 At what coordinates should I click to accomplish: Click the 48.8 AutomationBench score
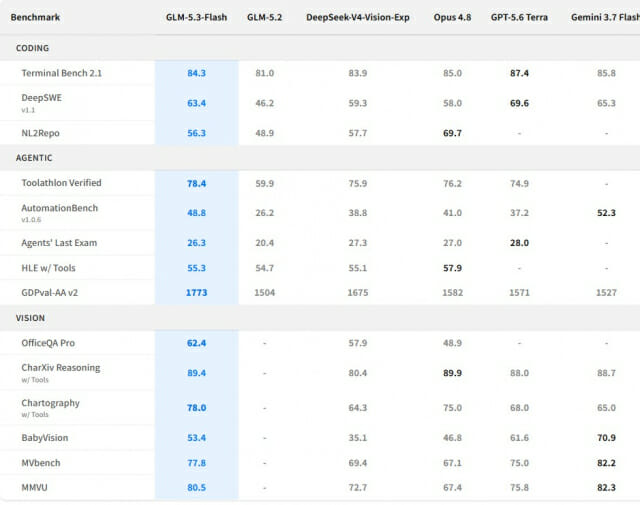pyautogui.click(x=196, y=213)
